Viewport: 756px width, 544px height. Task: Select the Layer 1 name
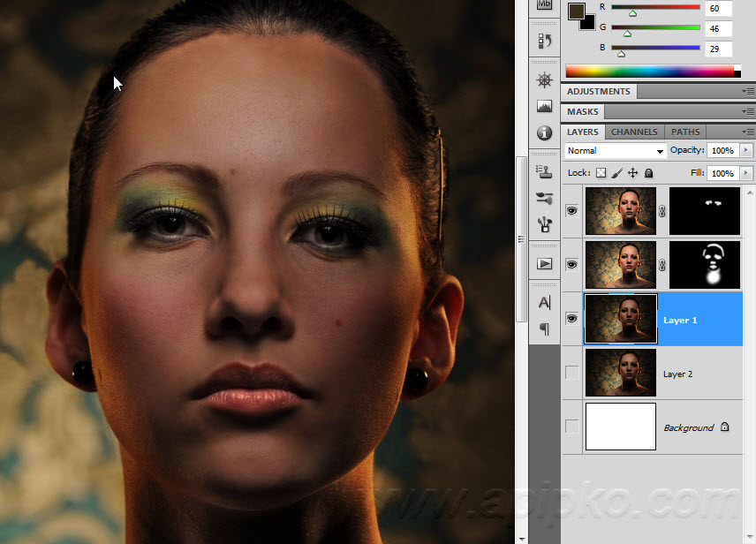(x=680, y=321)
